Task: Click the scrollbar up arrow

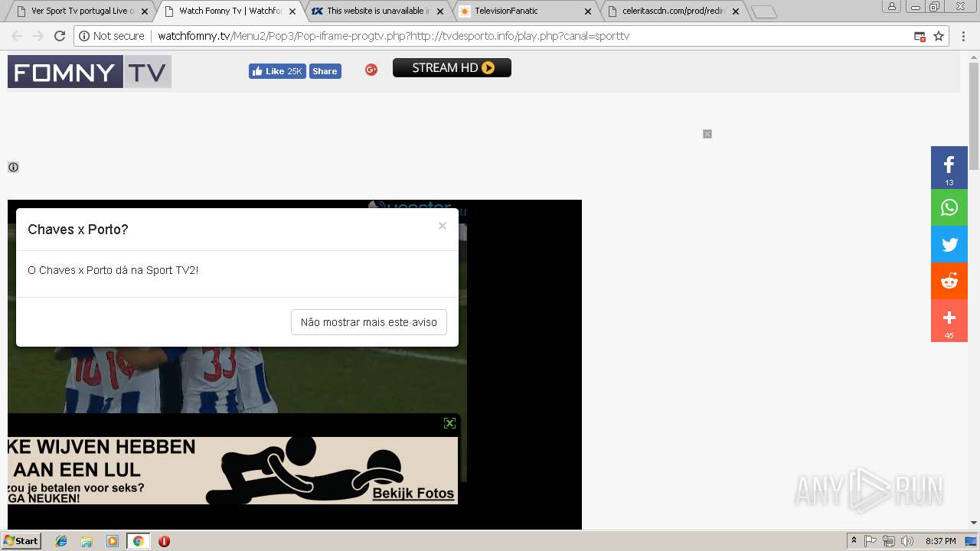Action: (x=974, y=57)
